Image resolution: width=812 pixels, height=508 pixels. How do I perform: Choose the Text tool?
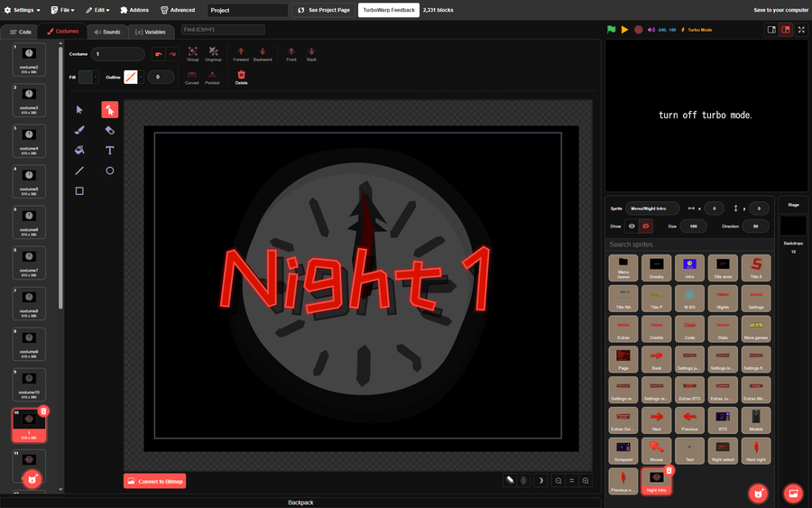pos(110,150)
